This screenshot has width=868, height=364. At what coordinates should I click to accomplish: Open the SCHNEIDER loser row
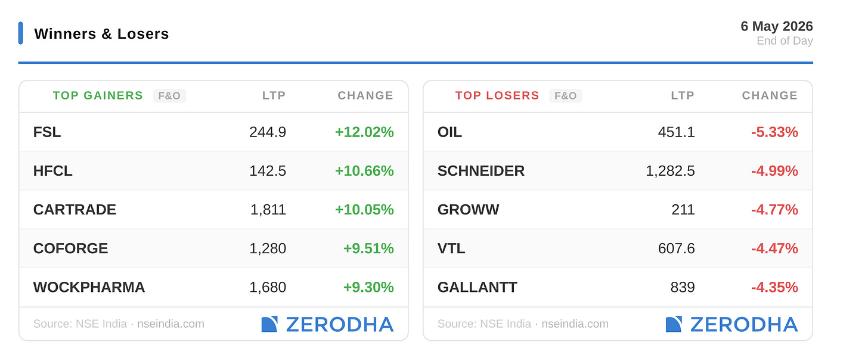point(618,171)
